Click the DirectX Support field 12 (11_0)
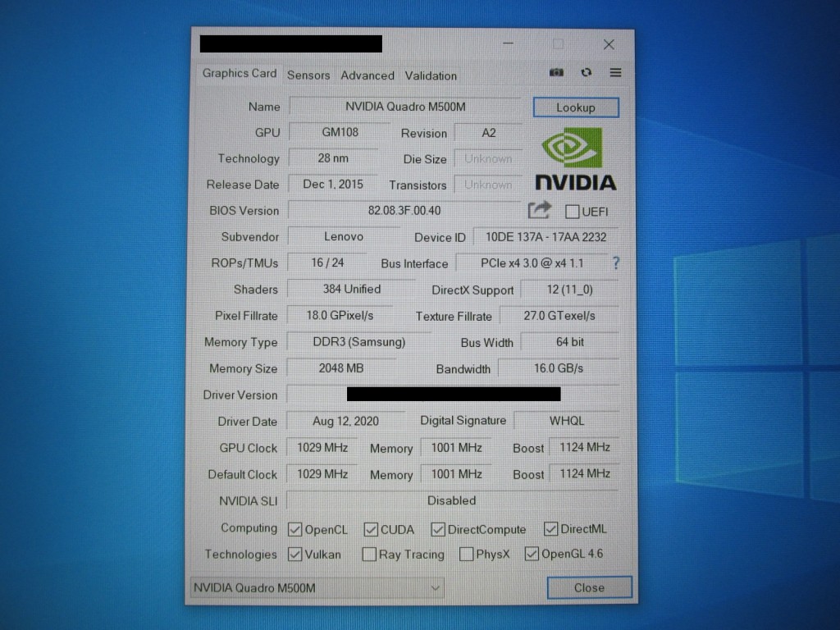 coord(569,290)
